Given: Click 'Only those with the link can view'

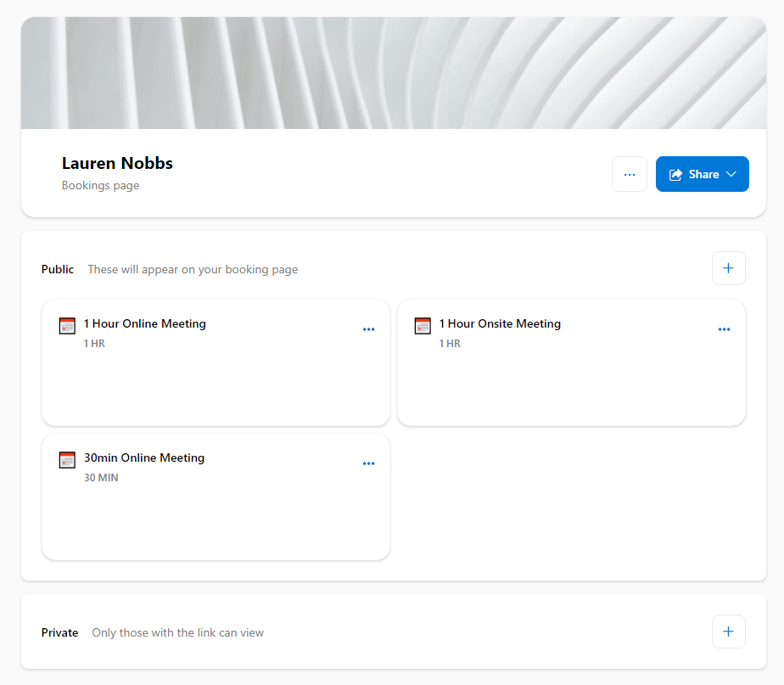Looking at the screenshot, I should [178, 633].
